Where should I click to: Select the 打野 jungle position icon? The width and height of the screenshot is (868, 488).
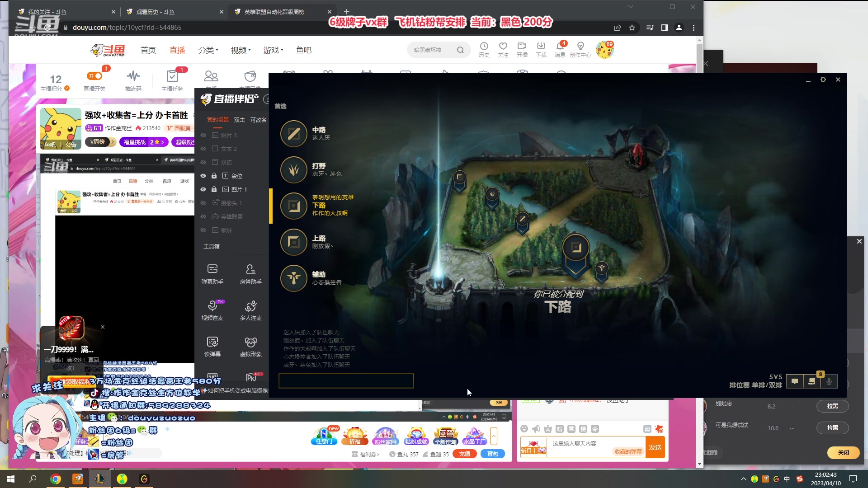point(294,169)
